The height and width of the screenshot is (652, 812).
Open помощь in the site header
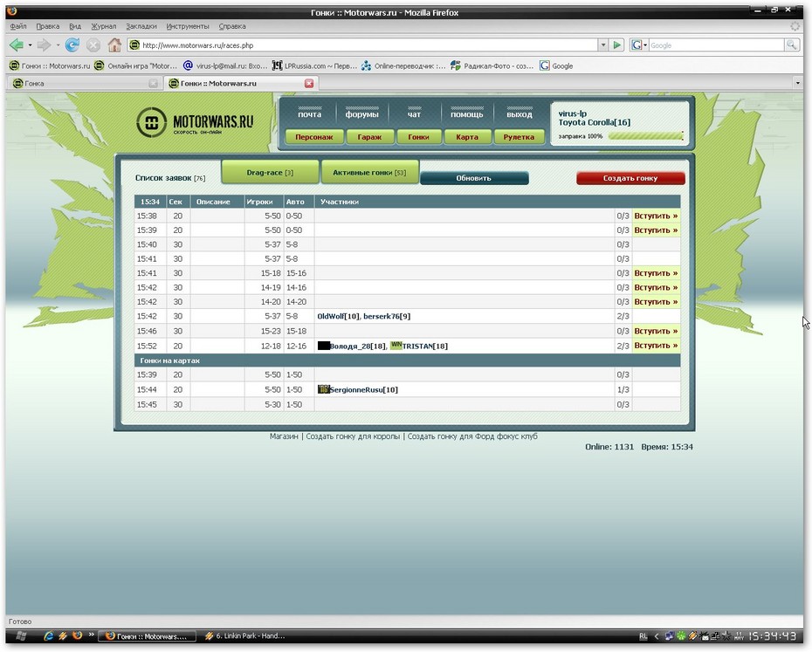[x=466, y=113]
